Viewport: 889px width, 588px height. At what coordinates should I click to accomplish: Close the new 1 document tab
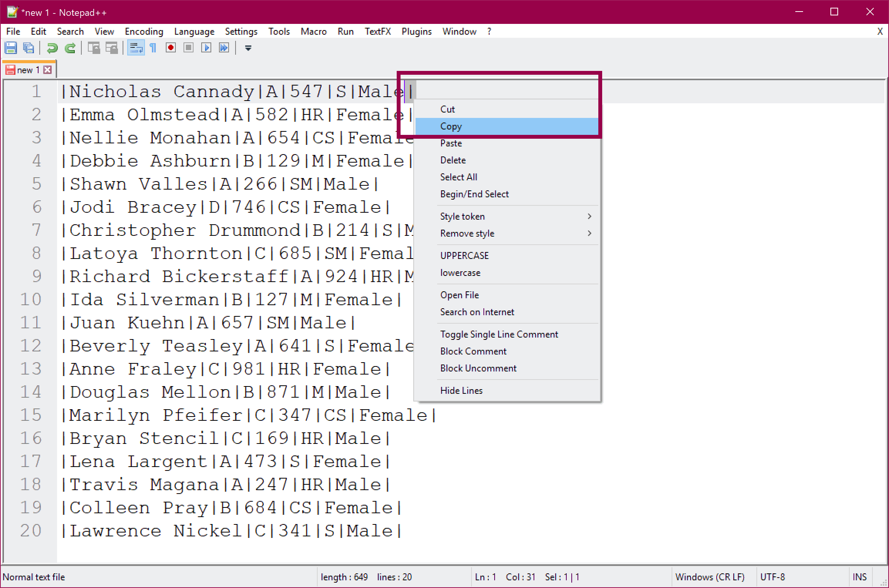(x=47, y=69)
